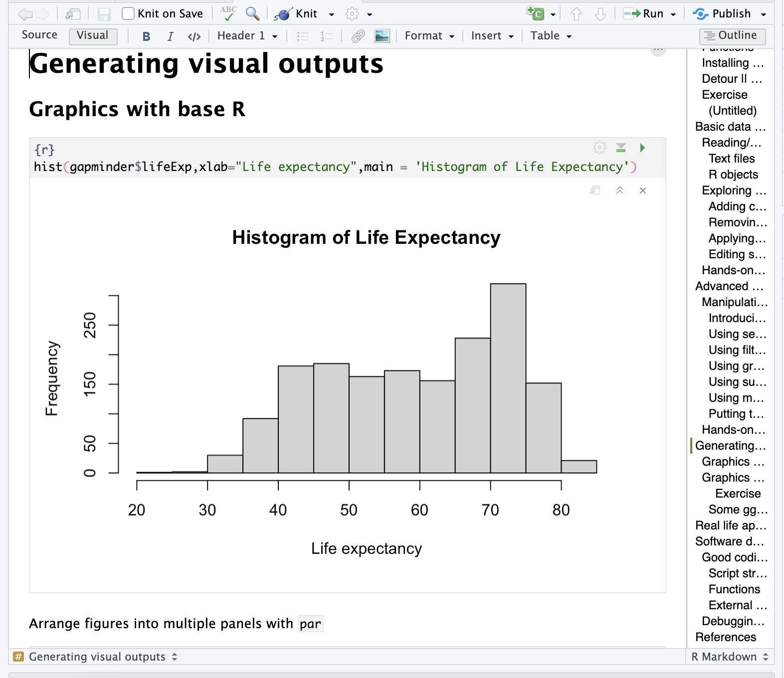Open the Table menu
This screenshot has height=678, width=784.
(x=551, y=36)
